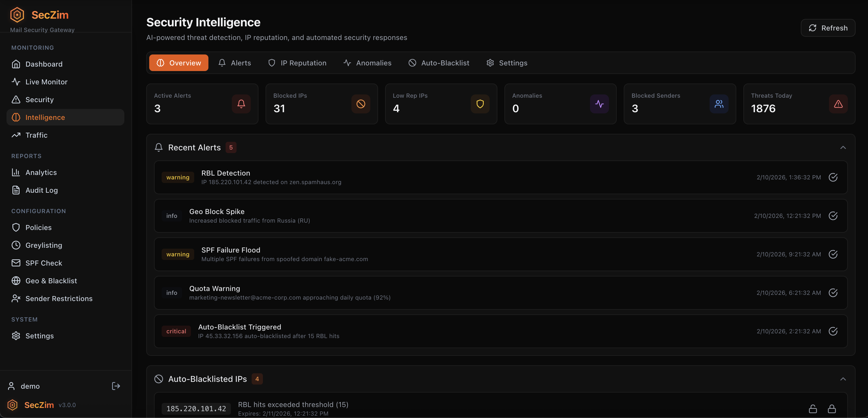
Task: Open Live Monitor from the sidebar
Action: click(46, 81)
